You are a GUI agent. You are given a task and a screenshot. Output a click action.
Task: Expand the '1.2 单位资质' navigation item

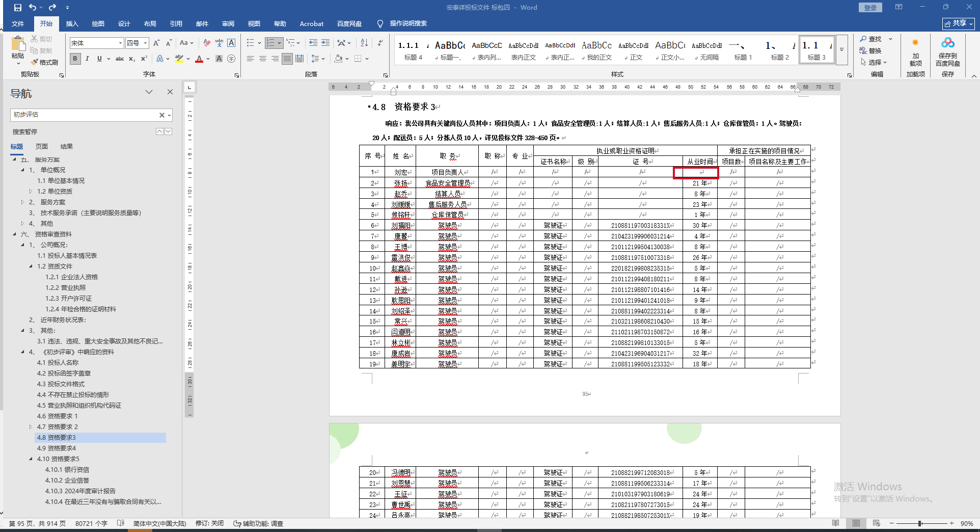click(31, 192)
